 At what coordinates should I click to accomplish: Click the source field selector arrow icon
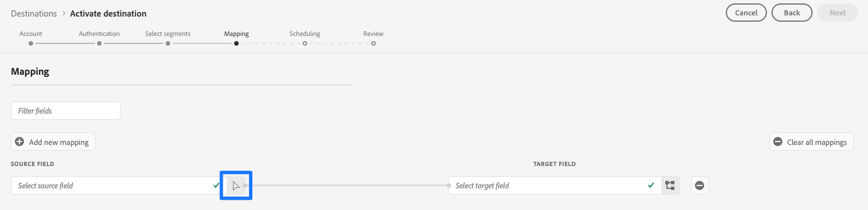click(236, 185)
